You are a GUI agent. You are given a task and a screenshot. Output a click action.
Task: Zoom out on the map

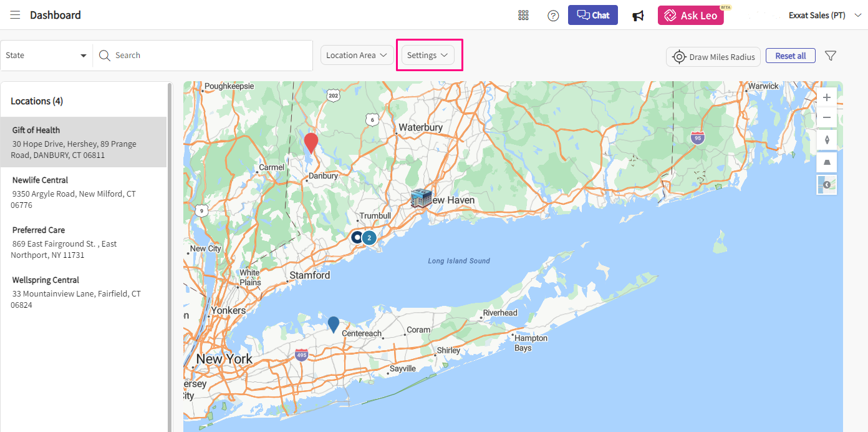pyautogui.click(x=827, y=117)
